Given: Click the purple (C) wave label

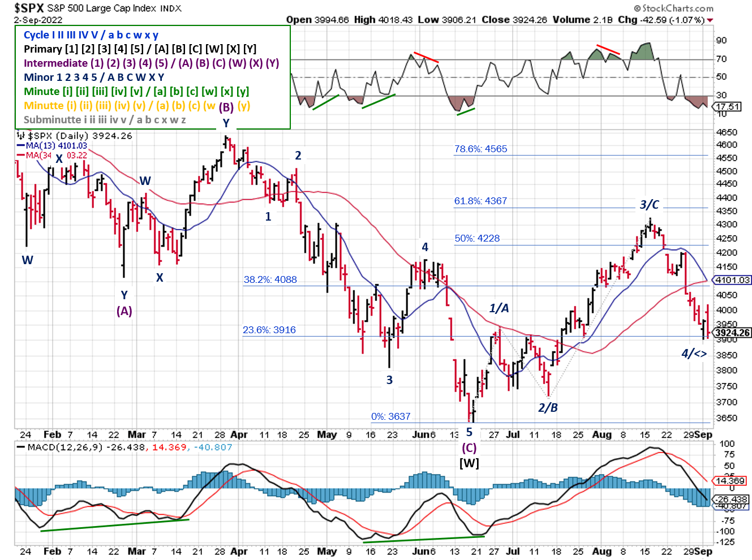Looking at the screenshot, I should click(x=469, y=448).
